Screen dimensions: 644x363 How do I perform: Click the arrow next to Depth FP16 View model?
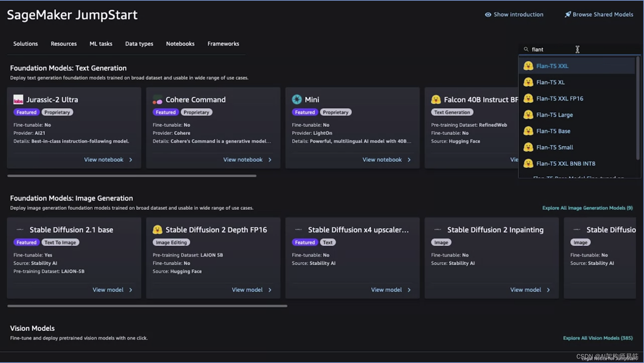pyautogui.click(x=270, y=290)
